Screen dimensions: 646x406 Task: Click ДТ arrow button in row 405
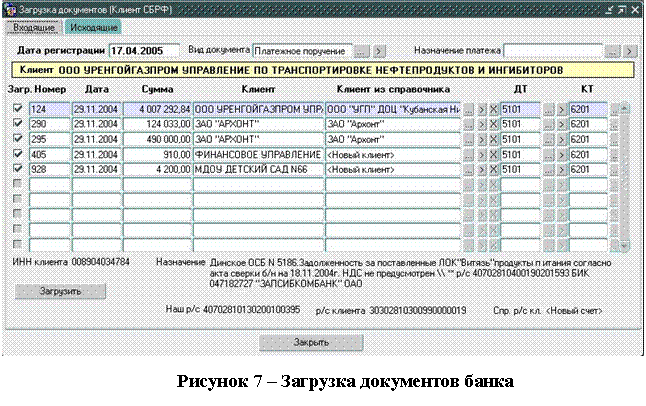coord(562,155)
